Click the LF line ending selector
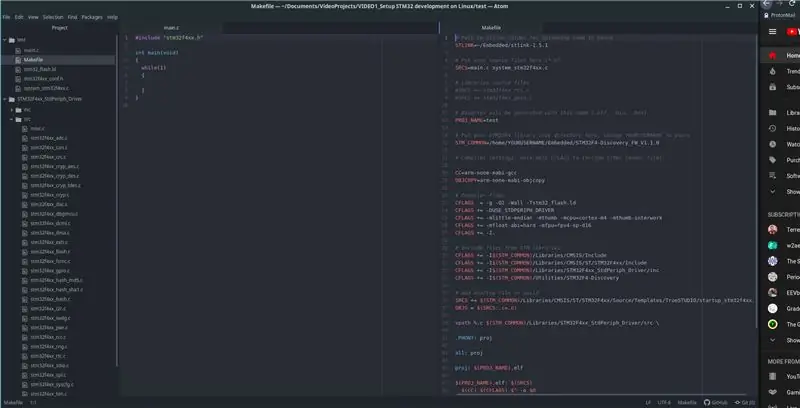This screenshot has height=408, width=800. click(x=648, y=402)
